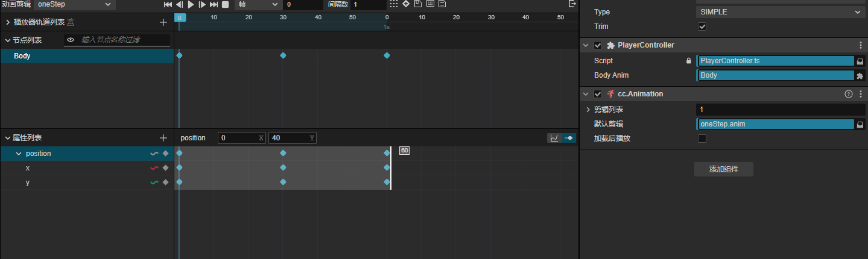
Task: Select the y property track
Action: coord(28,183)
